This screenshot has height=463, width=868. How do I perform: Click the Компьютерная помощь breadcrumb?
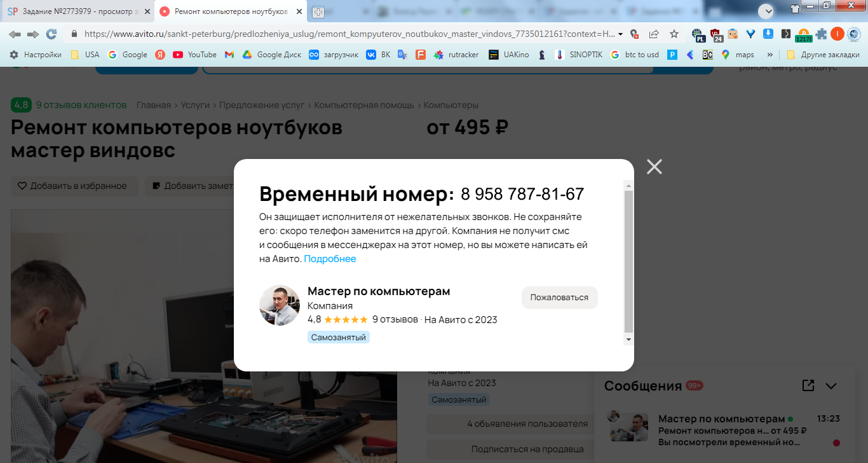coord(364,105)
